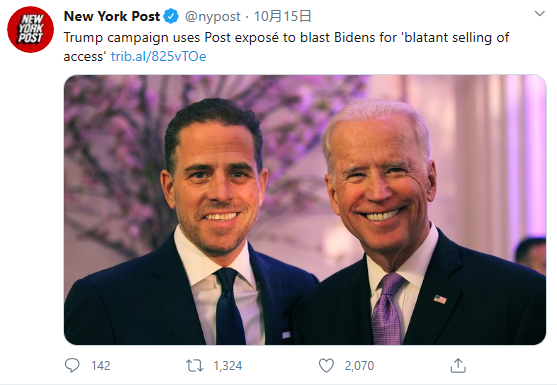The width and height of the screenshot is (557, 385).
Task: Open the trib.al/825vTOe link
Action: pos(158,56)
